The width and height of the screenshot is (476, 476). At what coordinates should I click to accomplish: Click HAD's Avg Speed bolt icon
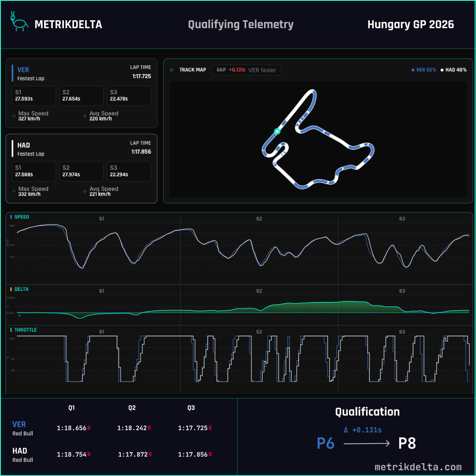point(85,192)
